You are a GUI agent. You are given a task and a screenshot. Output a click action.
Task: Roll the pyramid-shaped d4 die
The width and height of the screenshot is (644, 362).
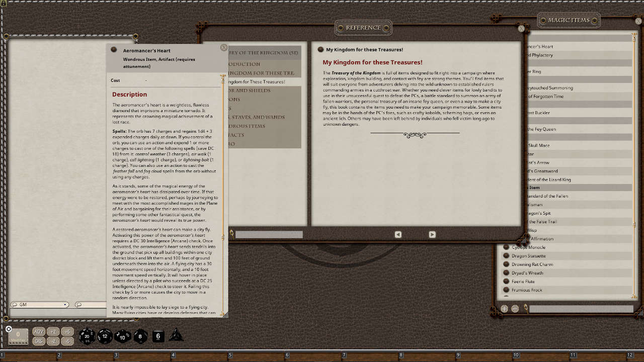176,336
